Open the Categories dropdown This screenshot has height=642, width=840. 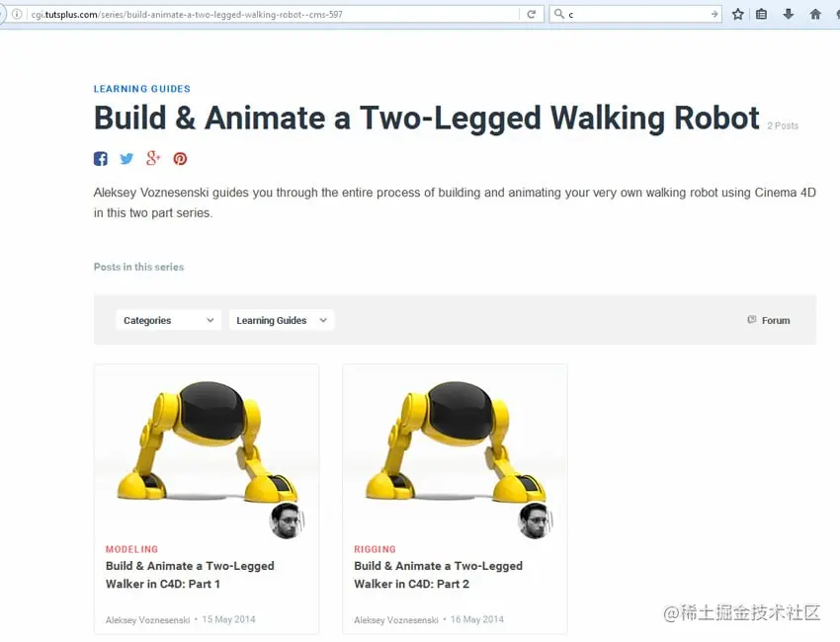168,320
